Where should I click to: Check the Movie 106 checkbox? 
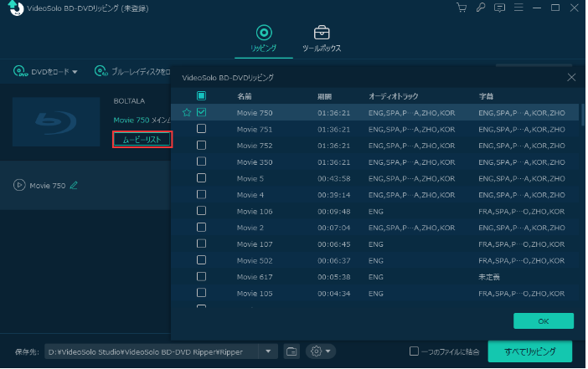click(x=201, y=211)
